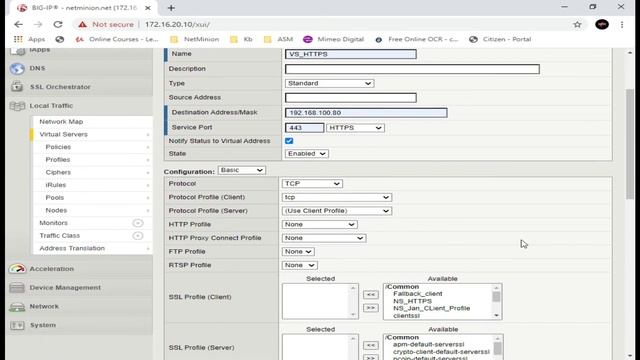The height and width of the screenshot is (360, 640).
Task: Open Network sidebar icon
Action: point(17,306)
